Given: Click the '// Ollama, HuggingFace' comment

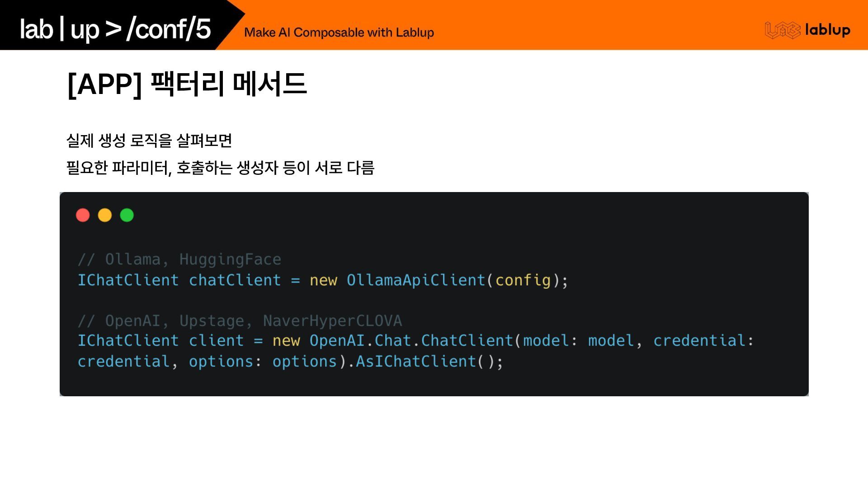Looking at the screenshot, I should 179,259.
